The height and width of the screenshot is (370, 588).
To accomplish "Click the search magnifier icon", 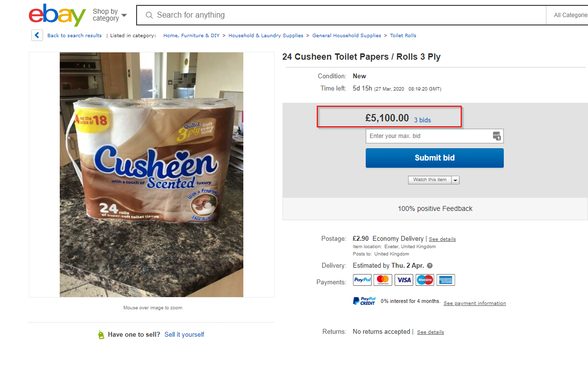I will coord(149,15).
